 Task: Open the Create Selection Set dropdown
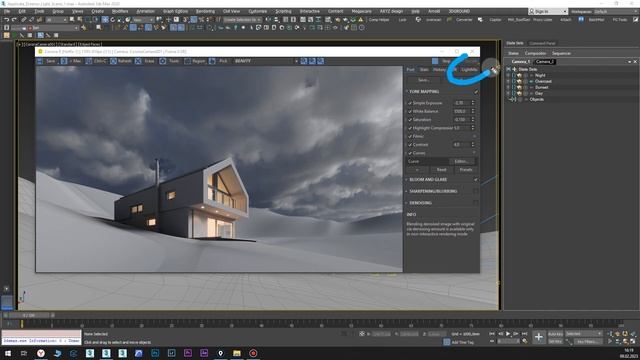coord(243,19)
